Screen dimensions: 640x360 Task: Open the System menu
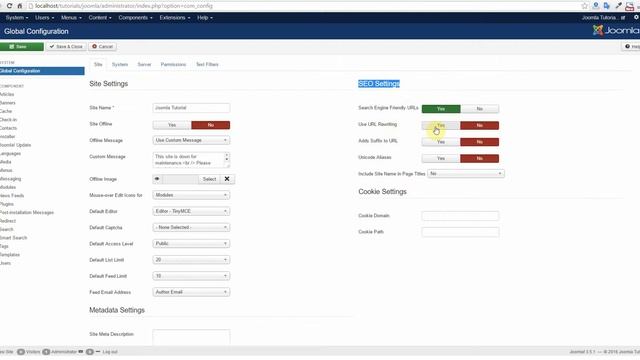[17, 18]
